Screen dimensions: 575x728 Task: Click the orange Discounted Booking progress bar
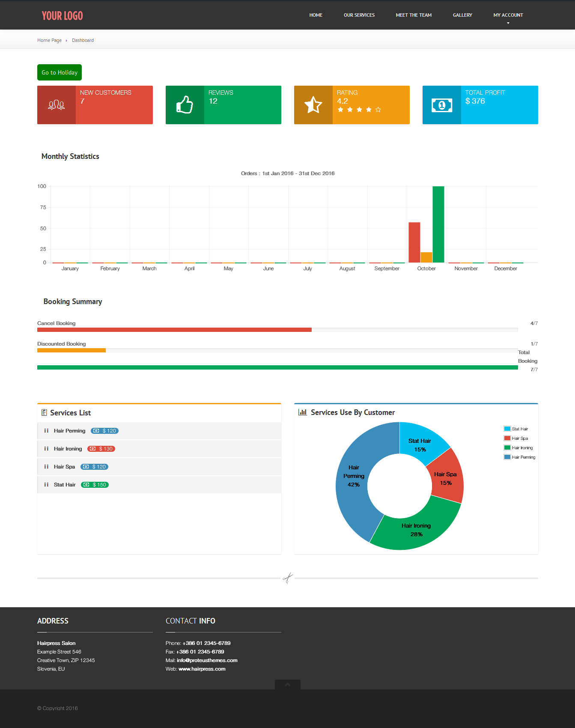72,350
